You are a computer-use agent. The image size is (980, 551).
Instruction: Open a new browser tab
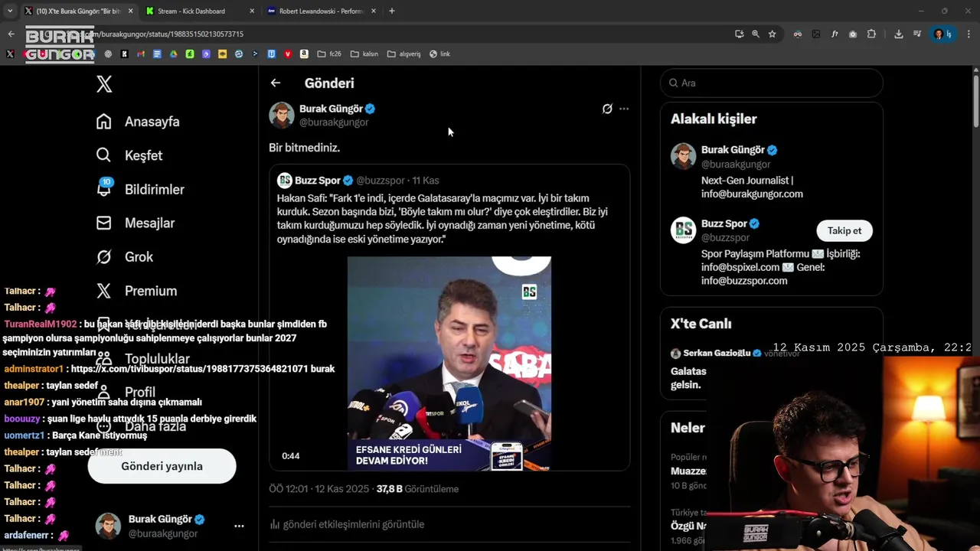392,11
